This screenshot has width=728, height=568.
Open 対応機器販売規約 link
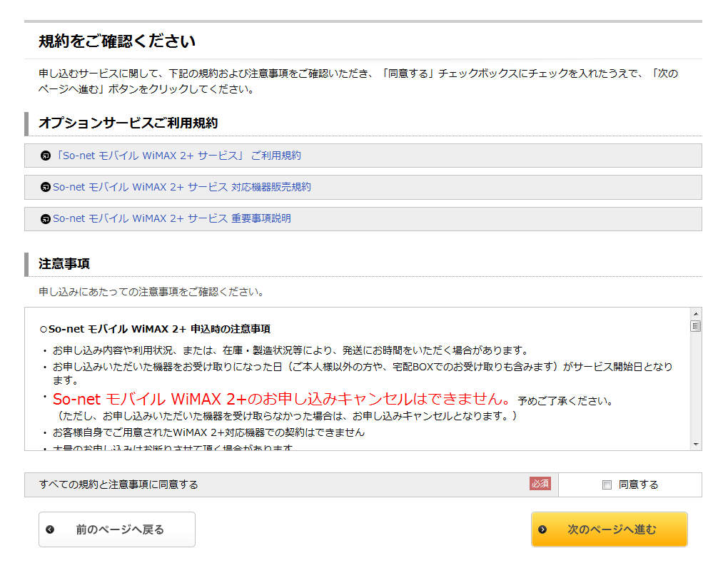(x=182, y=187)
